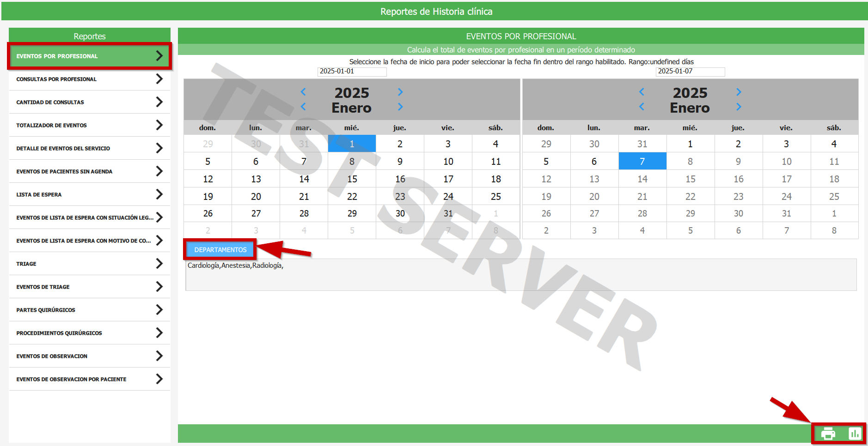The height and width of the screenshot is (446, 868).
Task: Select Eventos de Observacion menu item
Action: coord(52,356)
